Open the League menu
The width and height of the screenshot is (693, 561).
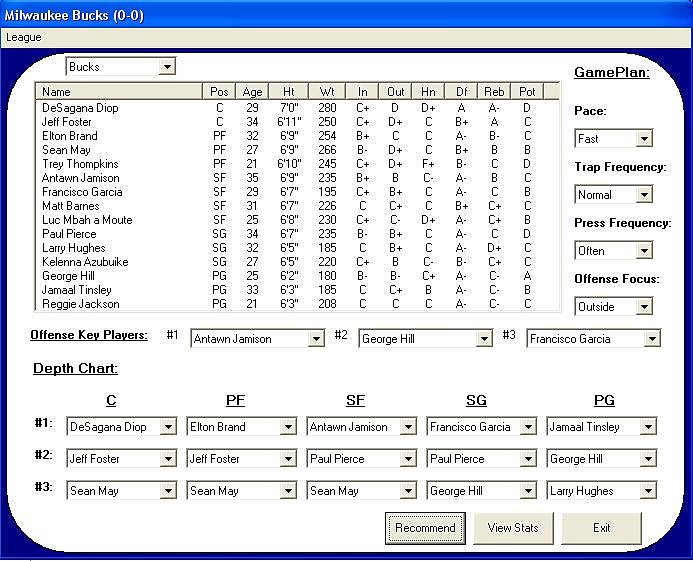point(23,38)
